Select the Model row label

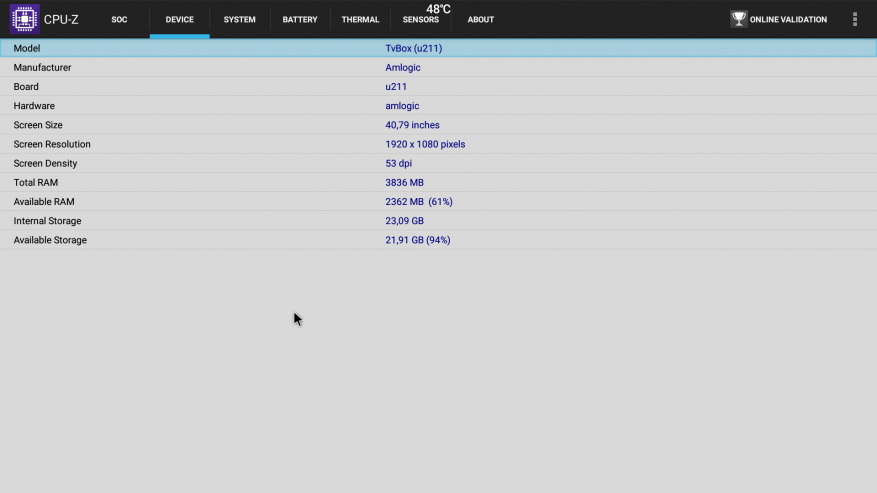click(27, 48)
